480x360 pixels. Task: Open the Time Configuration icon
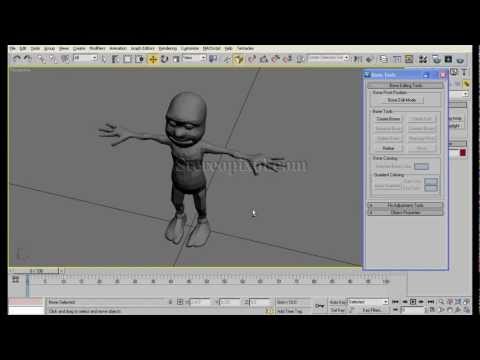pyautogui.click(x=432, y=310)
